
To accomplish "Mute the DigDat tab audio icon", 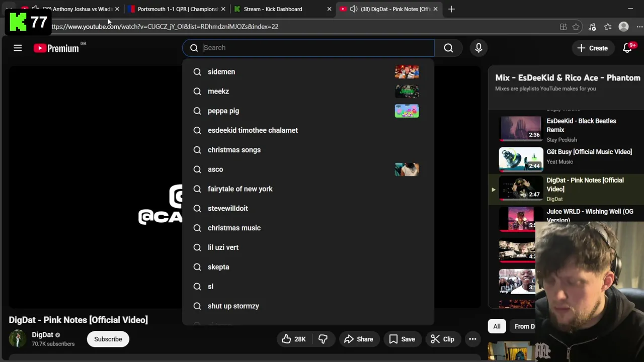I will pyautogui.click(x=354, y=9).
